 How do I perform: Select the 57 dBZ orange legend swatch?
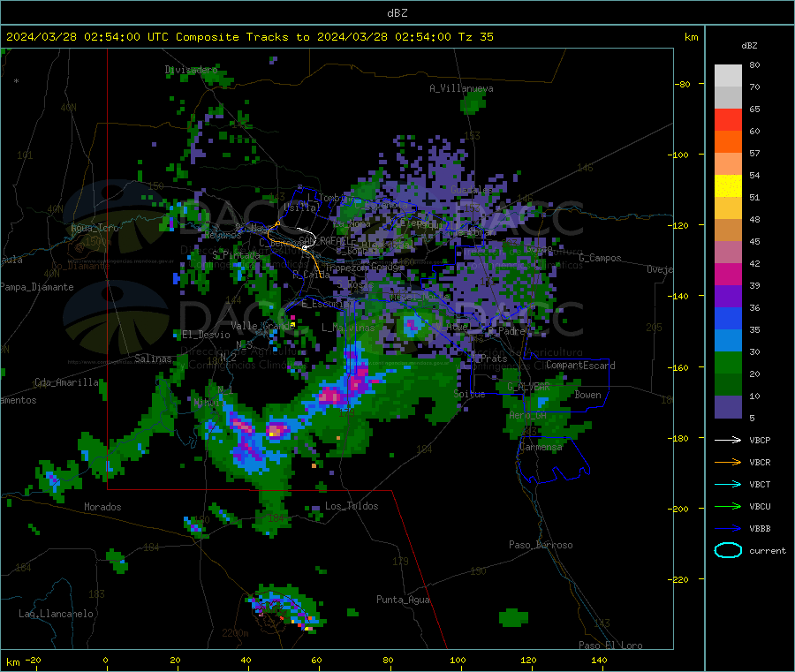click(728, 142)
